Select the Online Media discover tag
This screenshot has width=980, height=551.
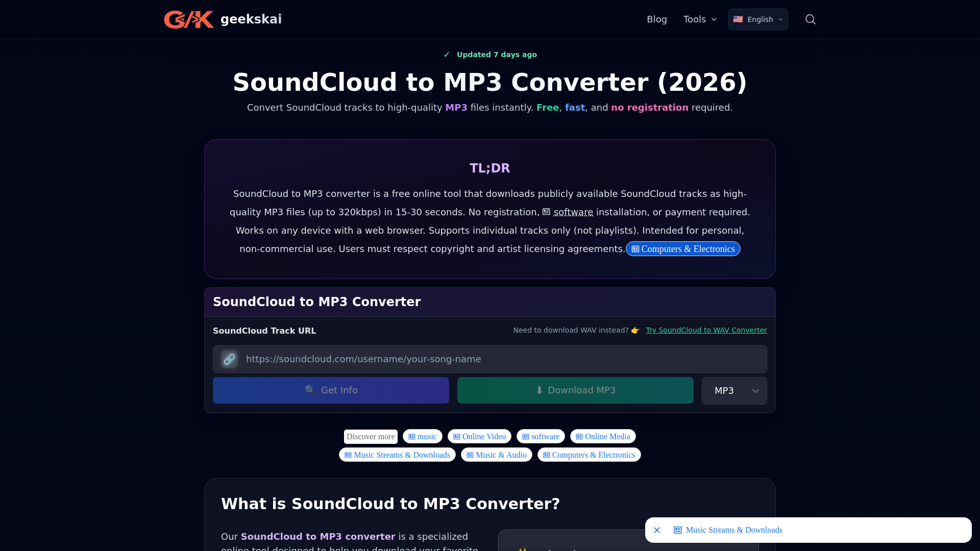coord(603,437)
